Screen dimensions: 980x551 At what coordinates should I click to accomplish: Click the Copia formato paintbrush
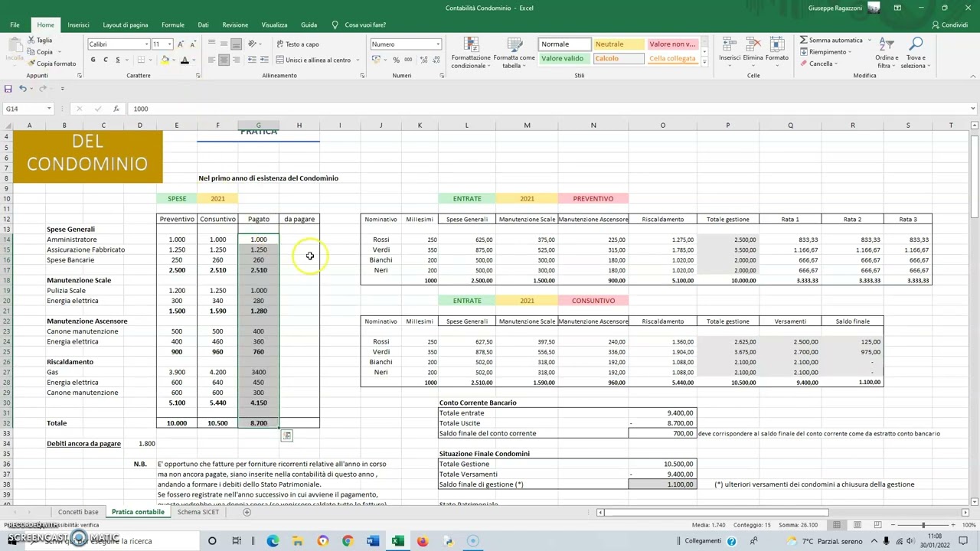[x=51, y=64]
